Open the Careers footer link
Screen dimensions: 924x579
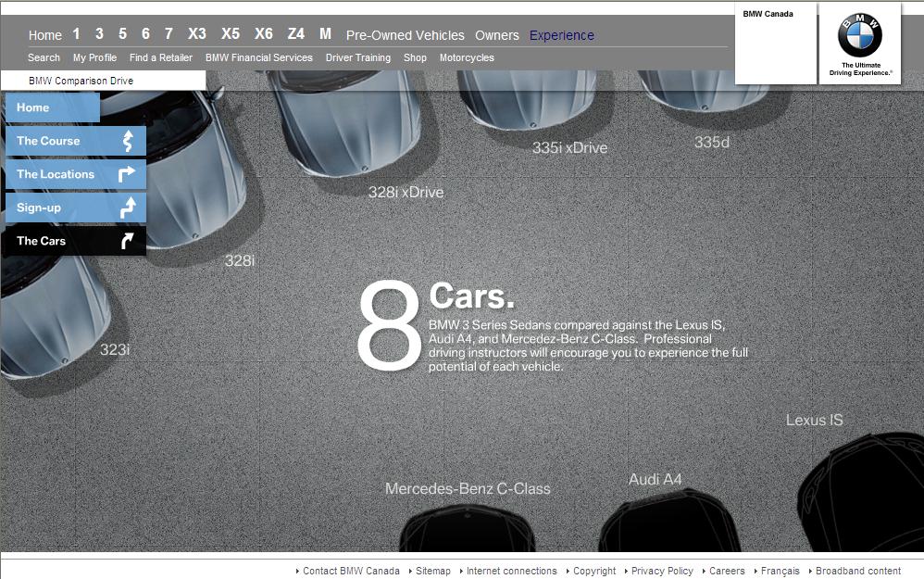pos(727,571)
